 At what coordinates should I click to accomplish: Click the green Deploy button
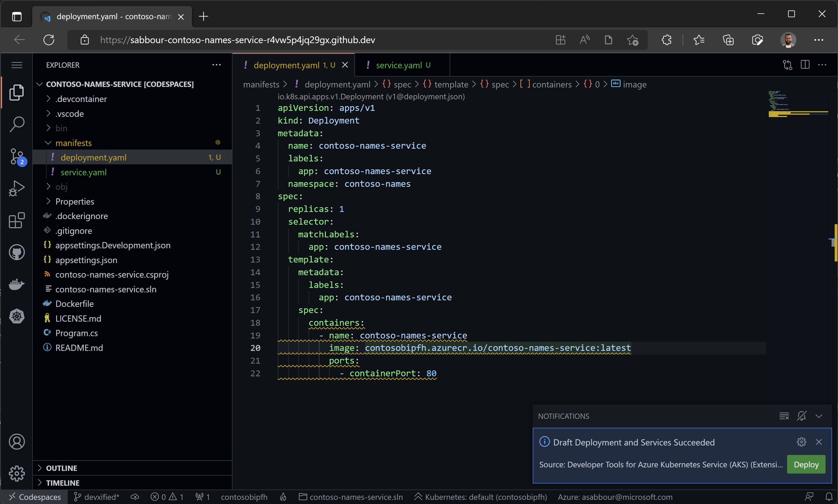click(x=806, y=464)
